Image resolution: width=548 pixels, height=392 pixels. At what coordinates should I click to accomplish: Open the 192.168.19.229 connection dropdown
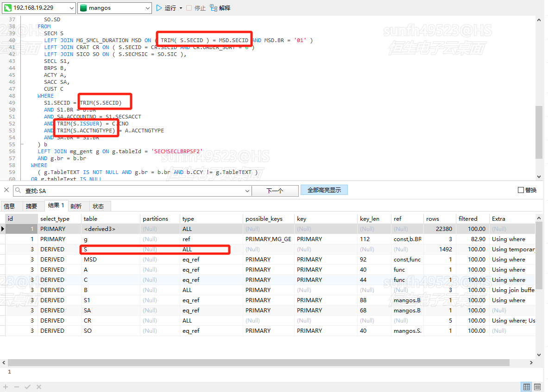[71, 8]
